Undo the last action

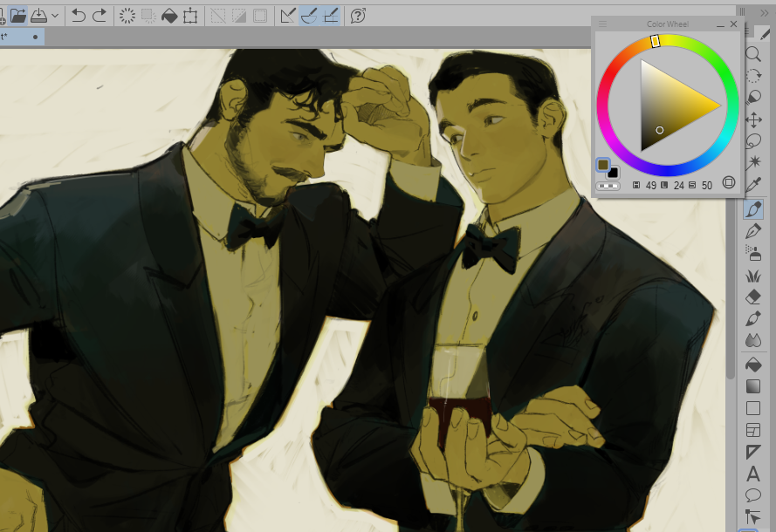[79, 16]
